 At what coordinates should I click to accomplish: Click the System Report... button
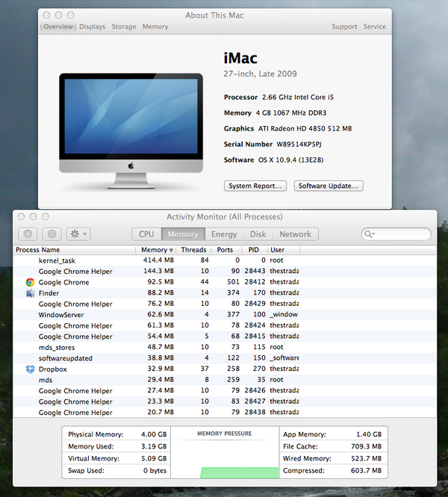click(255, 186)
